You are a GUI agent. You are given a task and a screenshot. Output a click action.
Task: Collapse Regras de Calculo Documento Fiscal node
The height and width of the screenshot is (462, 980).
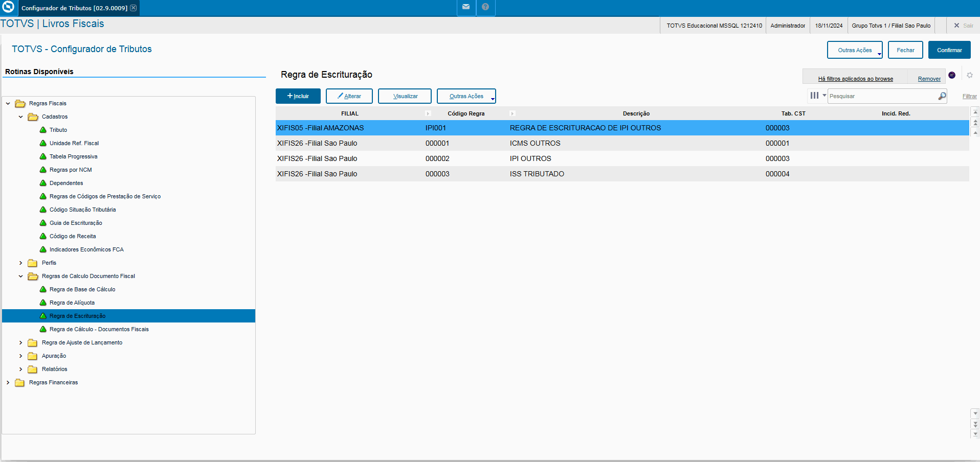(20, 276)
